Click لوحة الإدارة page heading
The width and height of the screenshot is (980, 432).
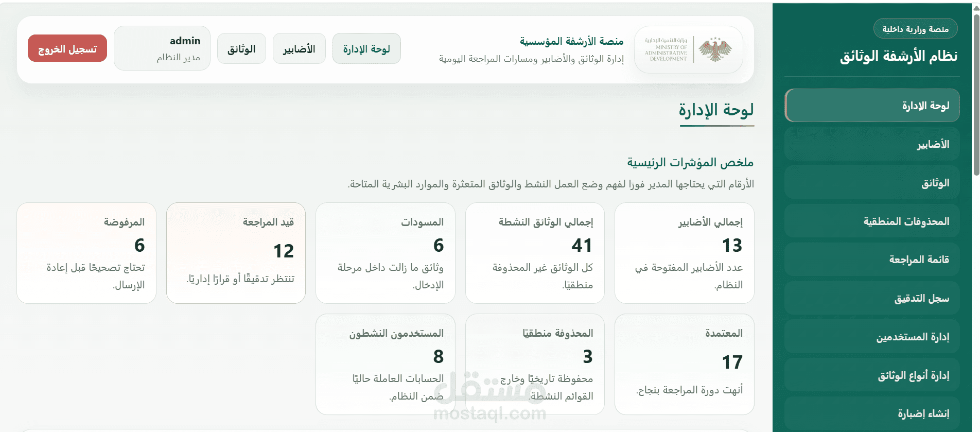[716, 110]
